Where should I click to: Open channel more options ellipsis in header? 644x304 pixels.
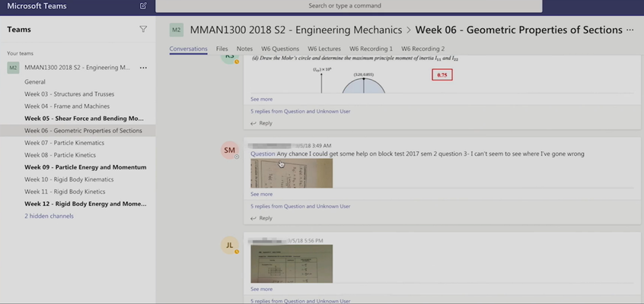[630, 30]
